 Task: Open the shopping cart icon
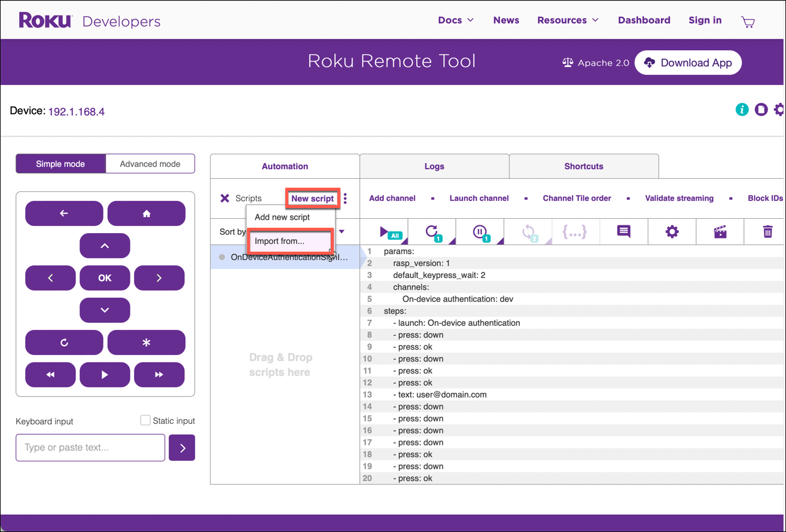pyautogui.click(x=748, y=22)
